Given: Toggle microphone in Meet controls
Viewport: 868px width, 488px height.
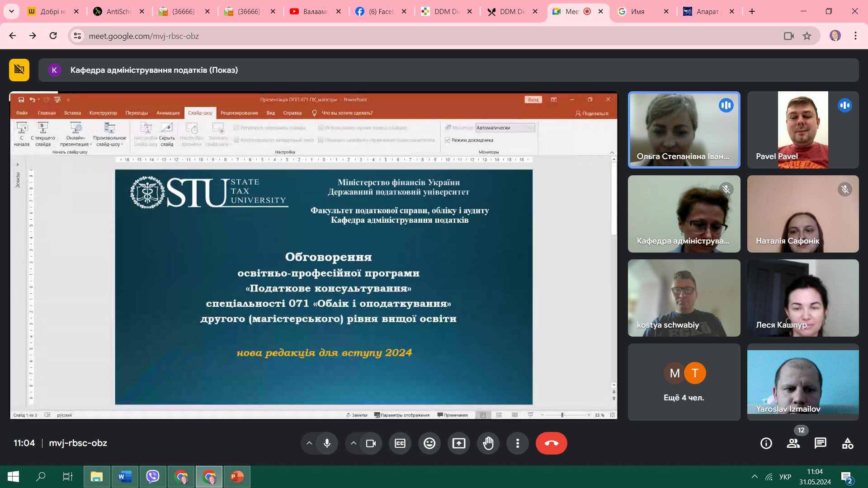Looking at the screenshot, I should (327, 443).
